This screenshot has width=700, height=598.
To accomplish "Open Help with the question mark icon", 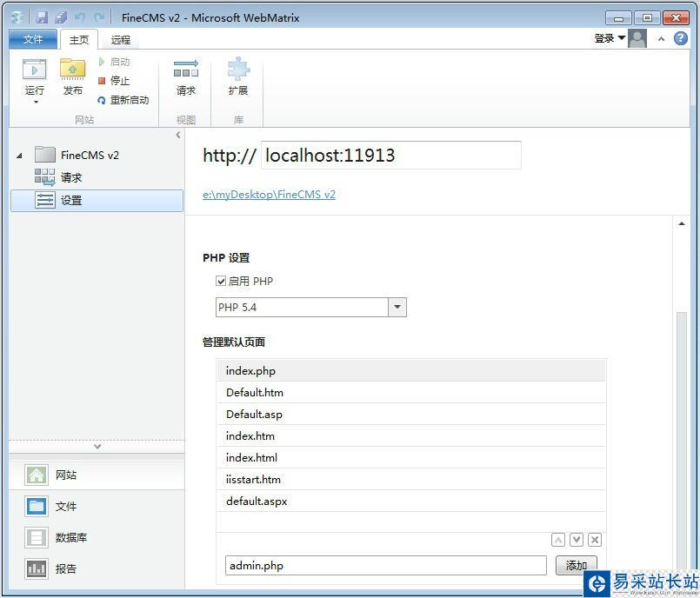I will tap(680, 38).
